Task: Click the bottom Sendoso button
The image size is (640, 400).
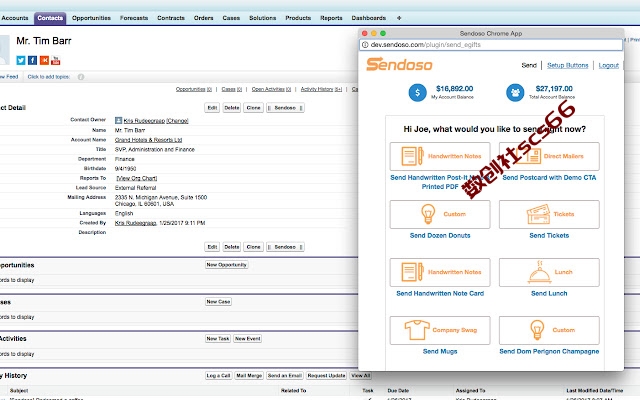Action: tap(285, 247)
